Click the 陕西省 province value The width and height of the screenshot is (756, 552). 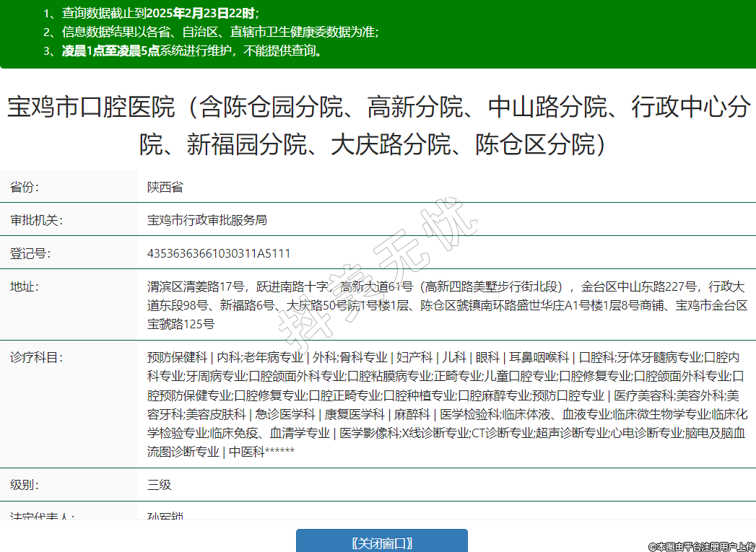165,188
